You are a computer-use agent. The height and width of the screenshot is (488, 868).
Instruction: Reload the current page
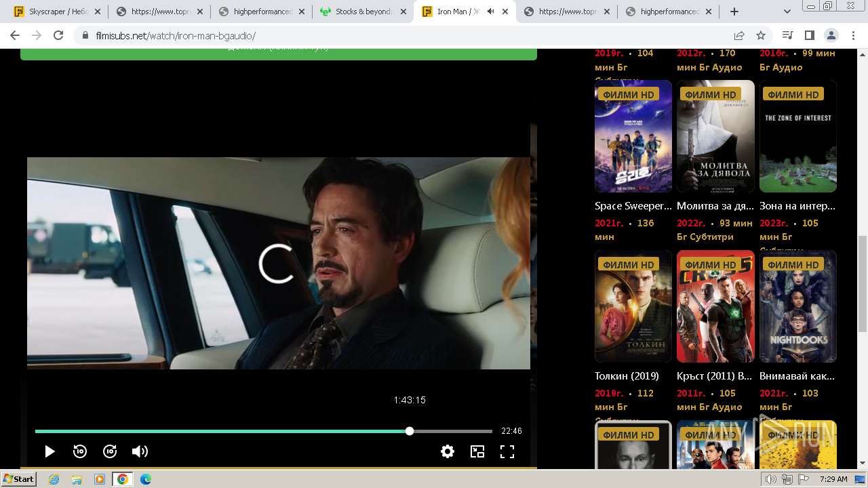click(58, 35)
